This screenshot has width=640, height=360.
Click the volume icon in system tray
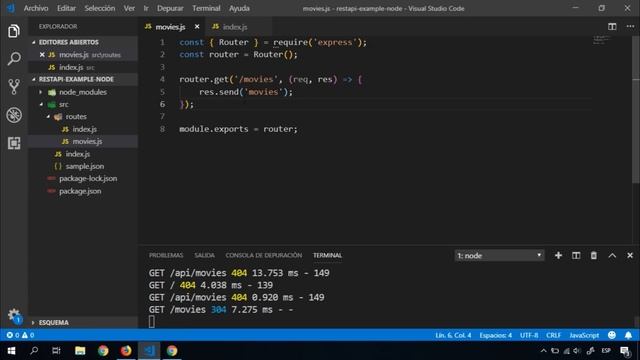click(x=577, y=351)
